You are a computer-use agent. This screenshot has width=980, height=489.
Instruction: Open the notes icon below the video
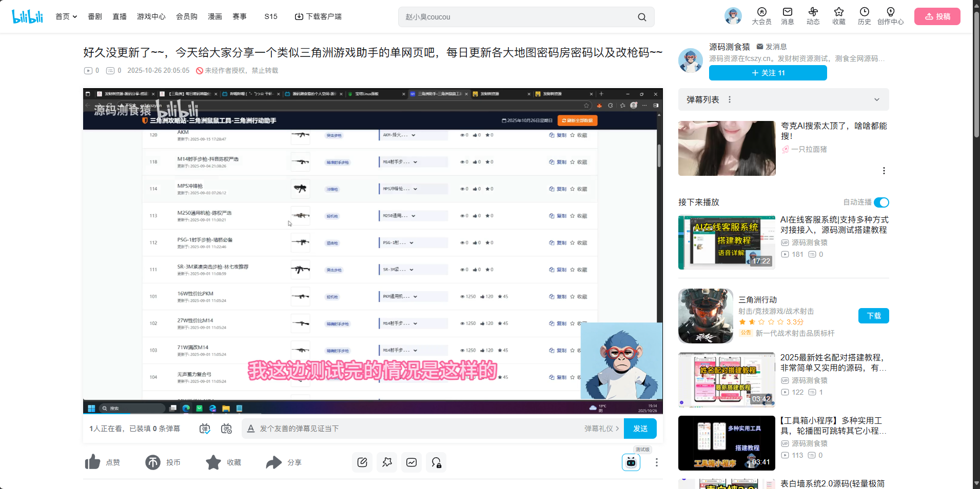coord(362,462)
